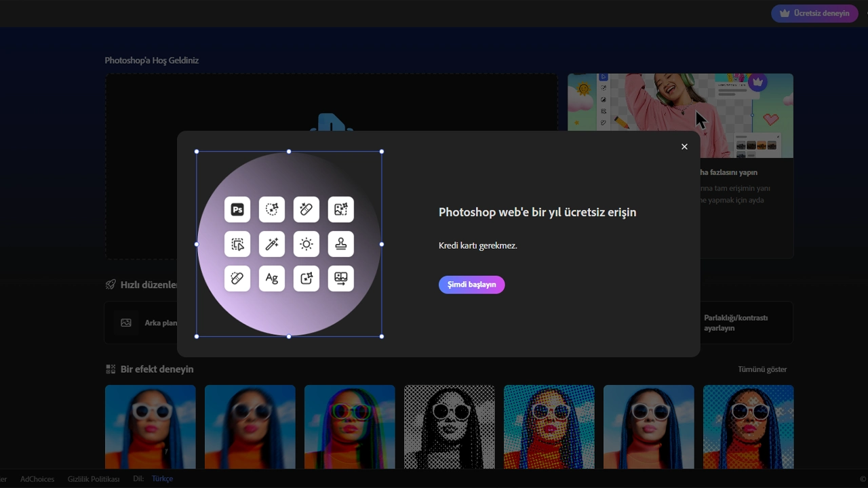This screenshot has width=868, height=488.
Task: Click the Şimdi başlayın button
Action: 471,284
